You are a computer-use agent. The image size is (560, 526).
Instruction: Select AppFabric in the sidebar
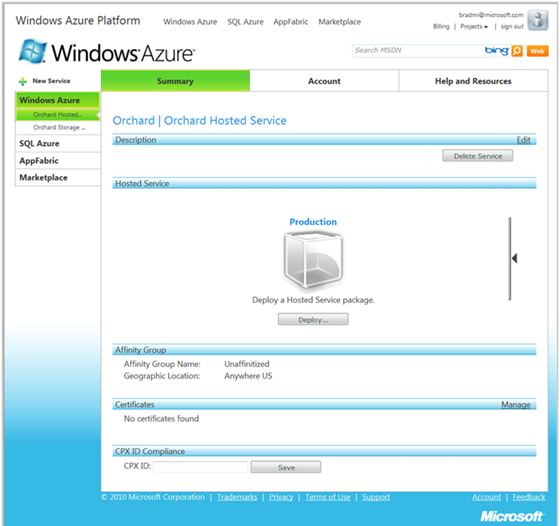(x=58, y=161)
